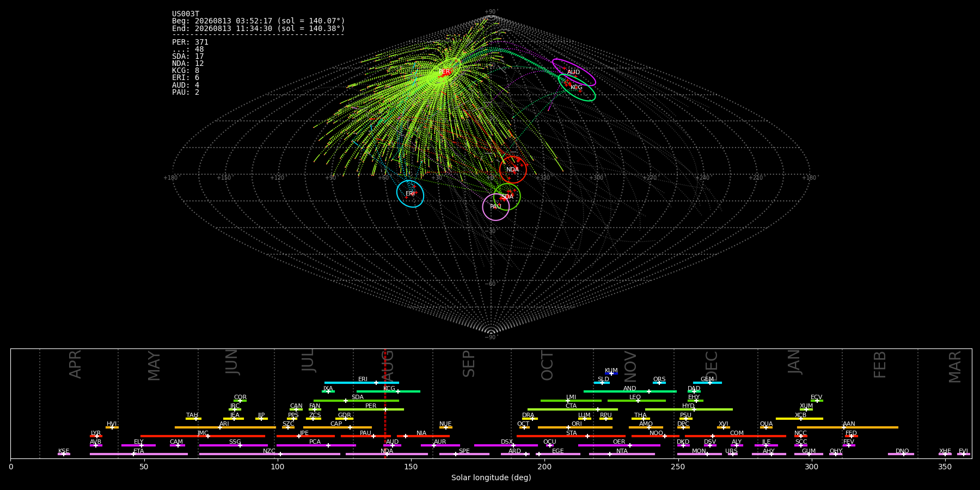The width and height of the screenshot is (980, 490).
Task: Select the NZC pink timeline bar
Action: (x=269, y=454)
